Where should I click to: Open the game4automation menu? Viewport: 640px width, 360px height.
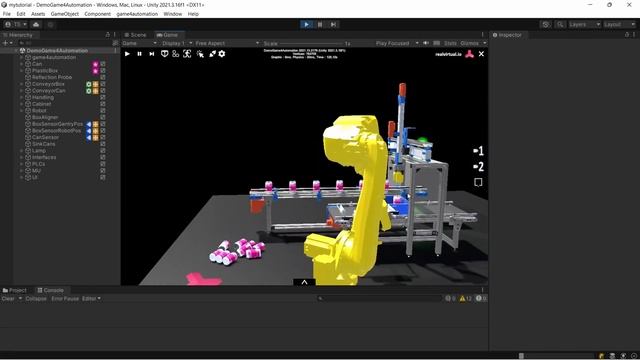(137, 14)
